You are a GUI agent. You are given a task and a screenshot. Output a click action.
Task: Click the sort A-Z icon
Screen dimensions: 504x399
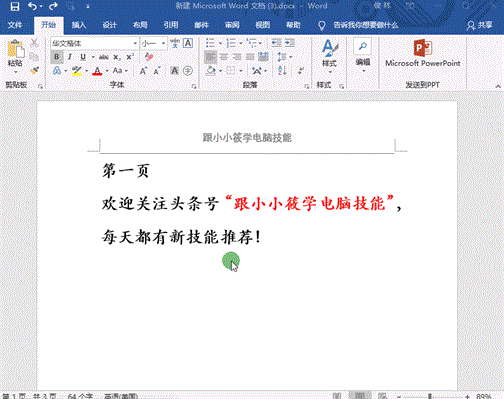pyautogui.click(x=282, y=70)
